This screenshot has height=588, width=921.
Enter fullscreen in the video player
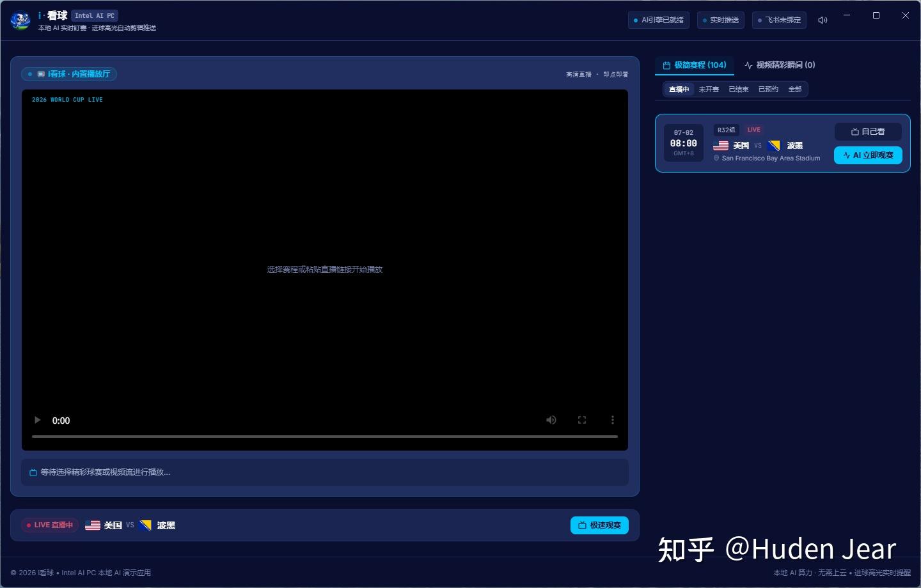coord(582,420)
